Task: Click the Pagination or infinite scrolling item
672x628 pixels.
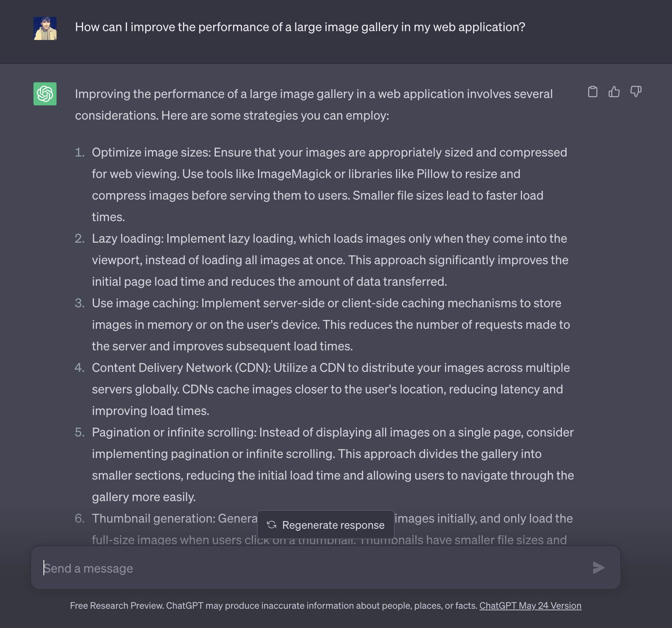Action: [332, 465]
